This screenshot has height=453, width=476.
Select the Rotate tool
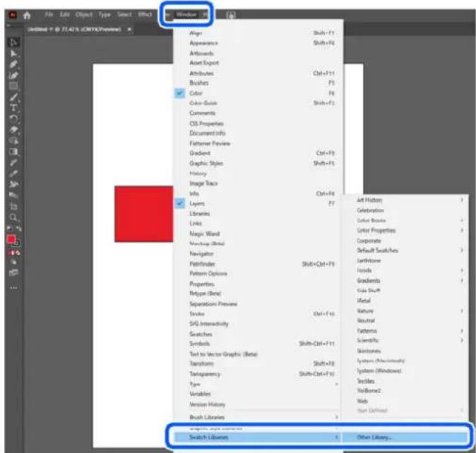13,119
